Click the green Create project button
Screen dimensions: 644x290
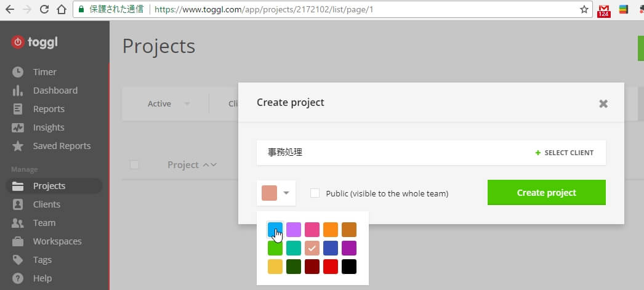click(546, 193)
